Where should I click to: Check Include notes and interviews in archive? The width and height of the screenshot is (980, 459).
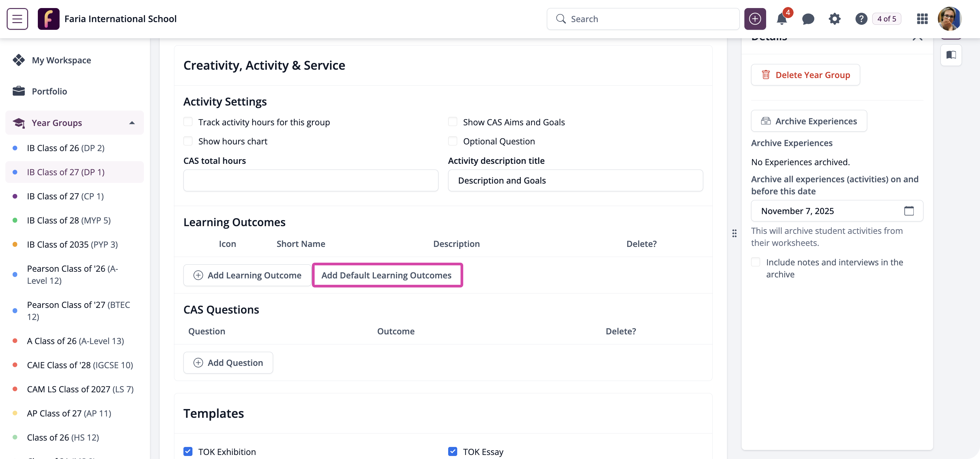[x=755, y=262]
